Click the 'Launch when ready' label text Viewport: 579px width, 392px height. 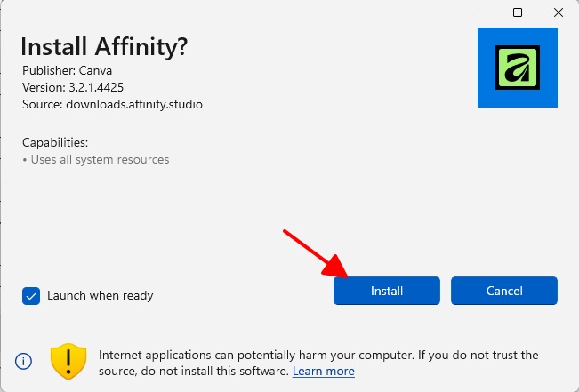tap(101, 296)
